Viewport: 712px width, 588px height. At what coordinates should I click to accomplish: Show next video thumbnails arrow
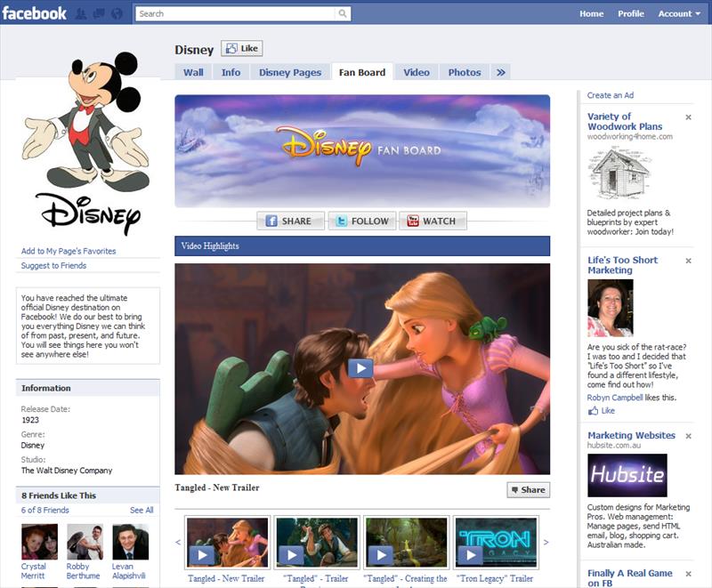[546, 542]
